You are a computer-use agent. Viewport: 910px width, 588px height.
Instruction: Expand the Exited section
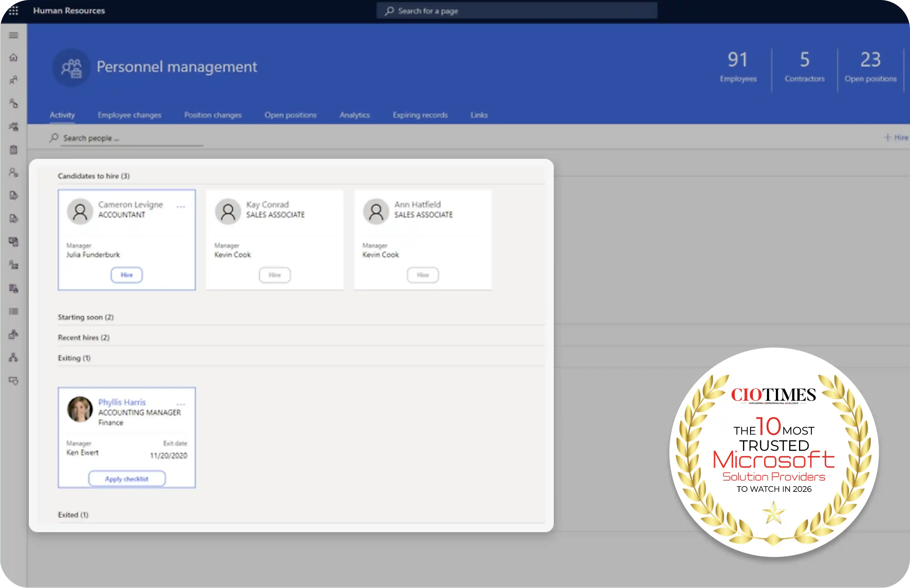(73, 514)
